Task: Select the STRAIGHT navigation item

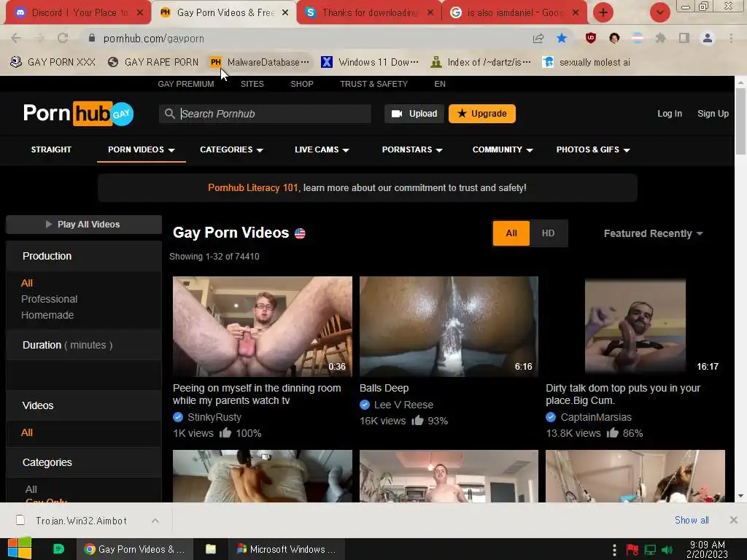Action: [x=51, y=149]
